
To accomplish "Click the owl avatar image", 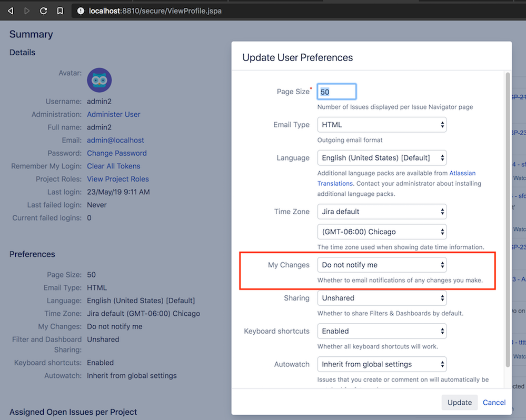I will (100, 80).
